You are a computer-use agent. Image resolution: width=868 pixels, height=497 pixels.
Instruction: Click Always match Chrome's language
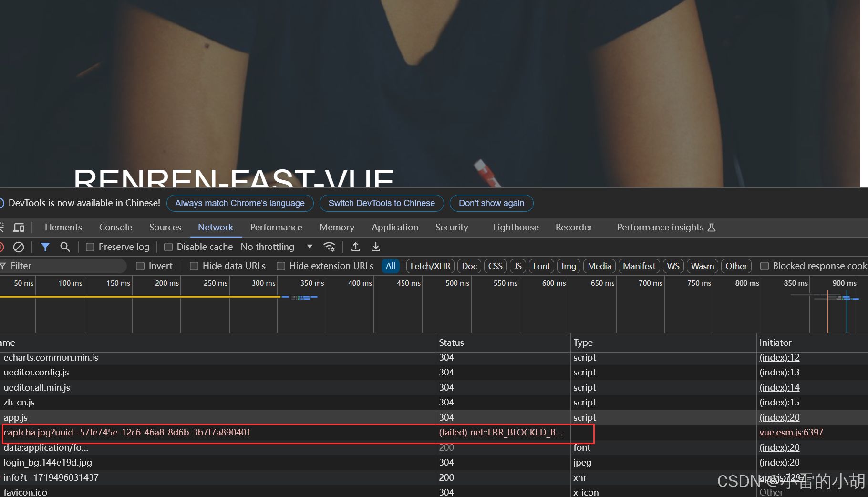coord(240,203)
